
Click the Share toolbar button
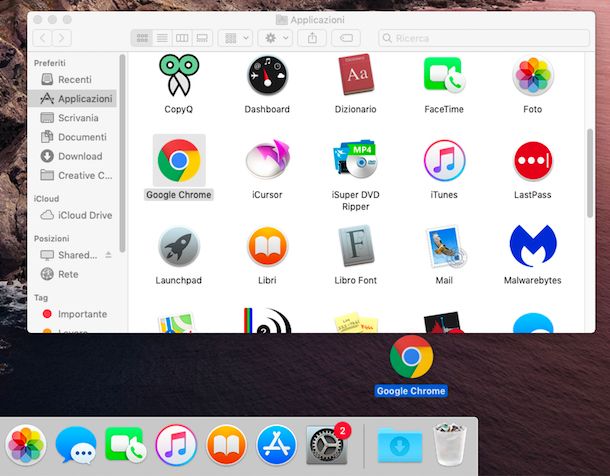[x=312, y=38]
